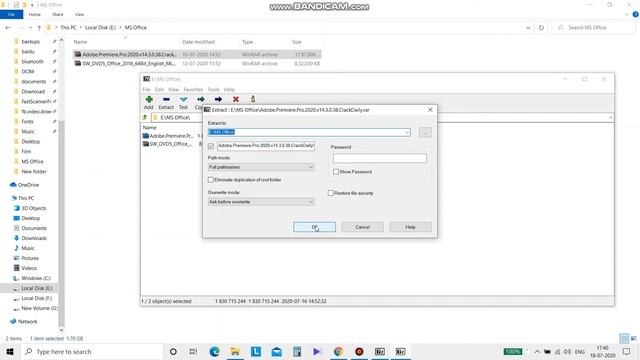The image size is (640, 360).
Task: Click the Copy arrow icon in 7-Zip toolbar
Action: (200, 99)
